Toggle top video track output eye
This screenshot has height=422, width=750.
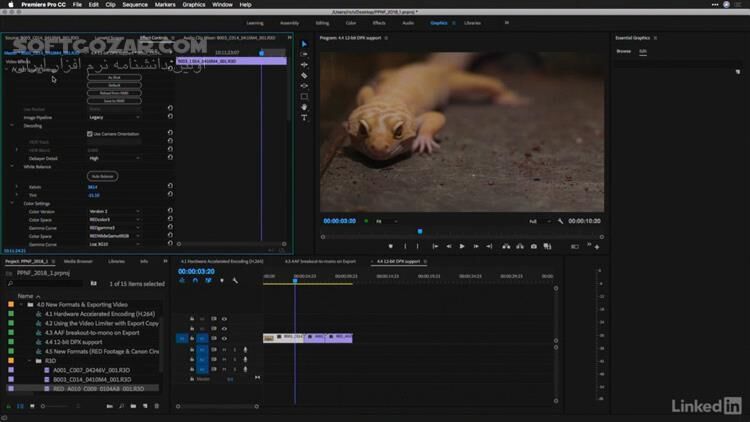tap(224, 319)
